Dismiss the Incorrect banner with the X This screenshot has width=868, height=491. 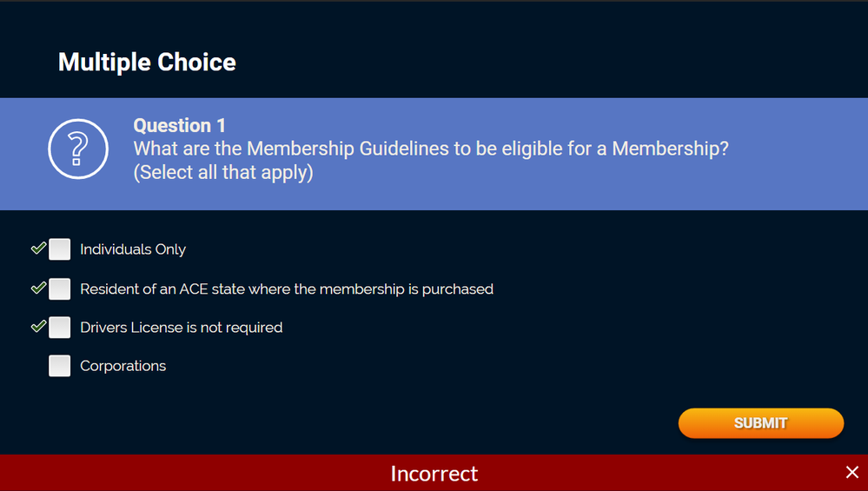pyautogui.click(x=851, y=472)
